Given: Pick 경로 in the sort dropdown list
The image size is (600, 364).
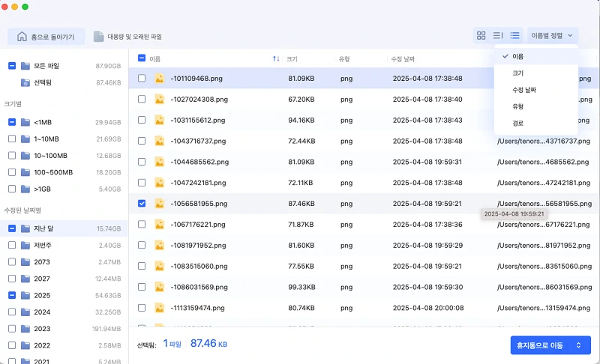Looking at the screenshot, I should pos(517,123).
